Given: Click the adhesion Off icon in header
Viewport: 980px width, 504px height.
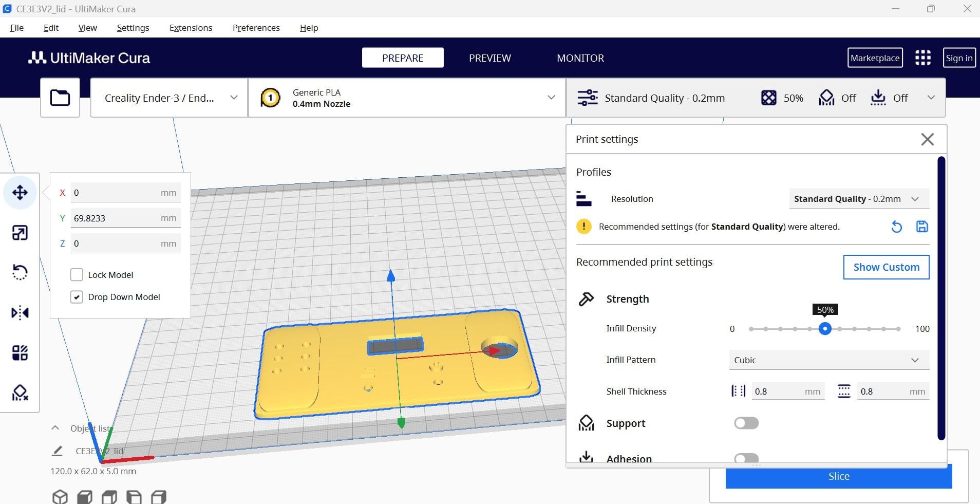Looking at the screenshot, I should click(878, 98).
